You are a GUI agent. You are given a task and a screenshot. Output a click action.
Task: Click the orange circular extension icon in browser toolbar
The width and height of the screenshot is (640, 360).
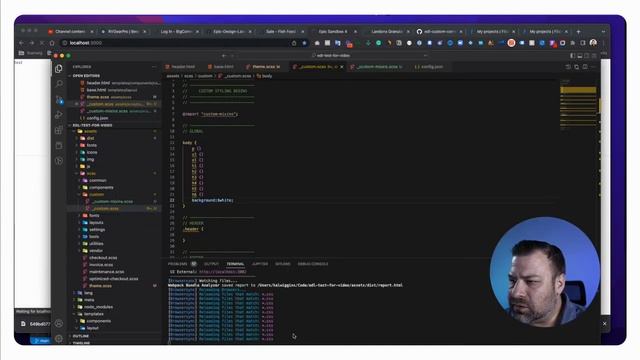511,43
